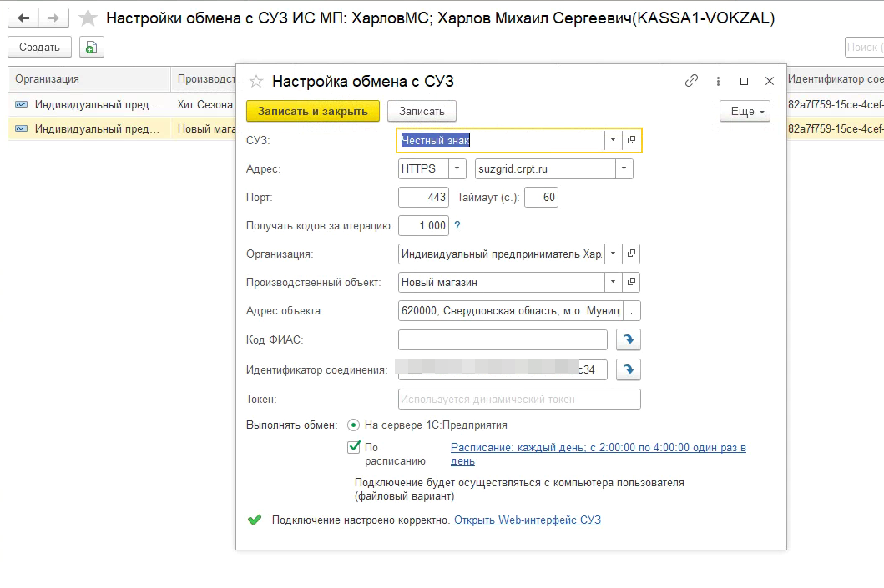
Task: Open the Еще menu
Action: [x=745, y=111]
